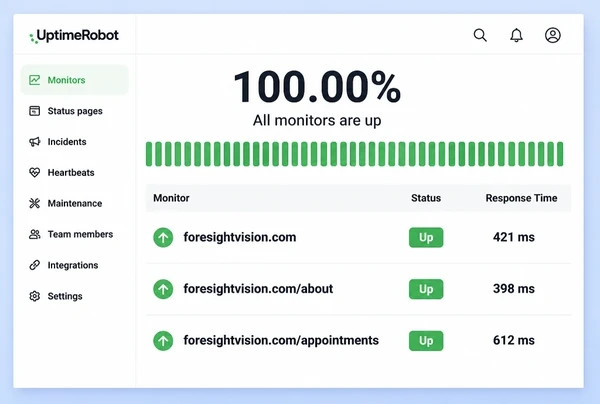The image size is (600, 404).
Task: Open the foresightvision.com monitor
Action: [x=240, y=237]
